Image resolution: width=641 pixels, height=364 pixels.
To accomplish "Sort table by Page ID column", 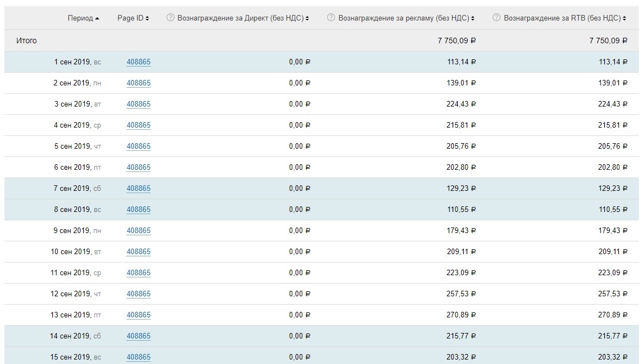I will (133, 18).
